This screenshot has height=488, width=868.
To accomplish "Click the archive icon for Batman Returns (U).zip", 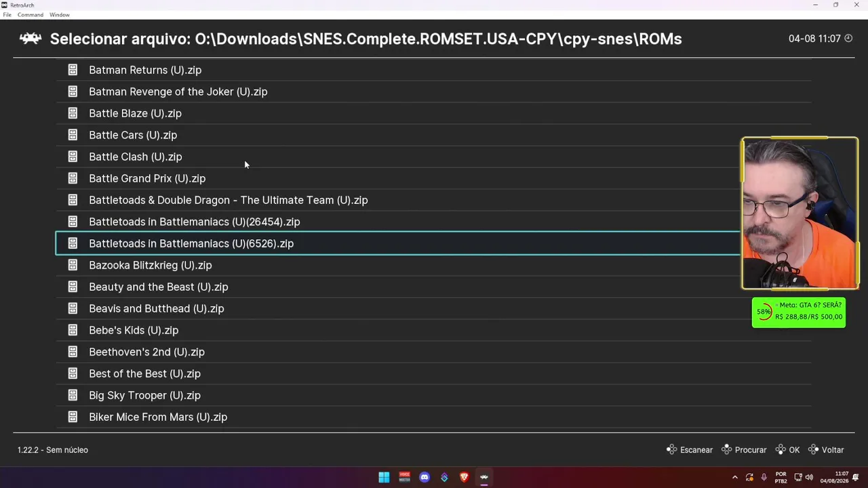I will (73, 70).
